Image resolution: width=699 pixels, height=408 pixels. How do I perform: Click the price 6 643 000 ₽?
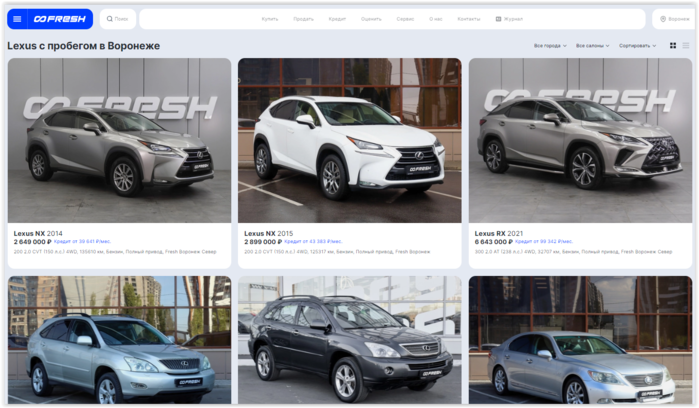point(493,242)
